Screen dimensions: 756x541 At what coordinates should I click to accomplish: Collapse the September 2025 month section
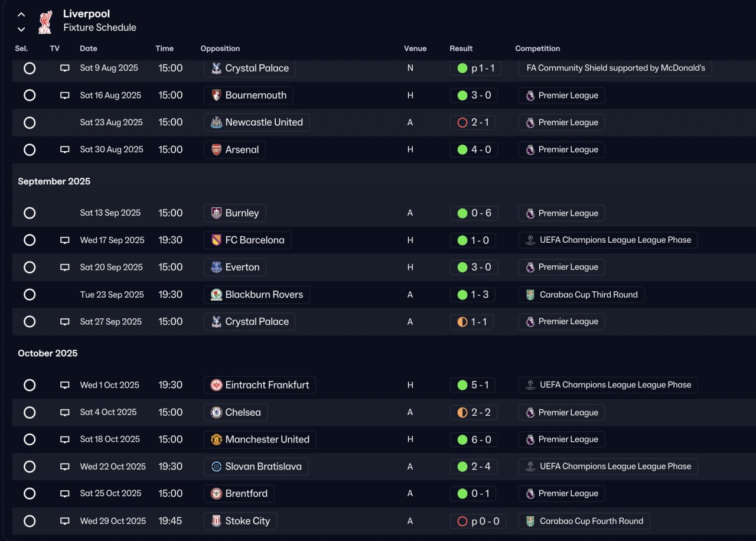pos(54,181)
